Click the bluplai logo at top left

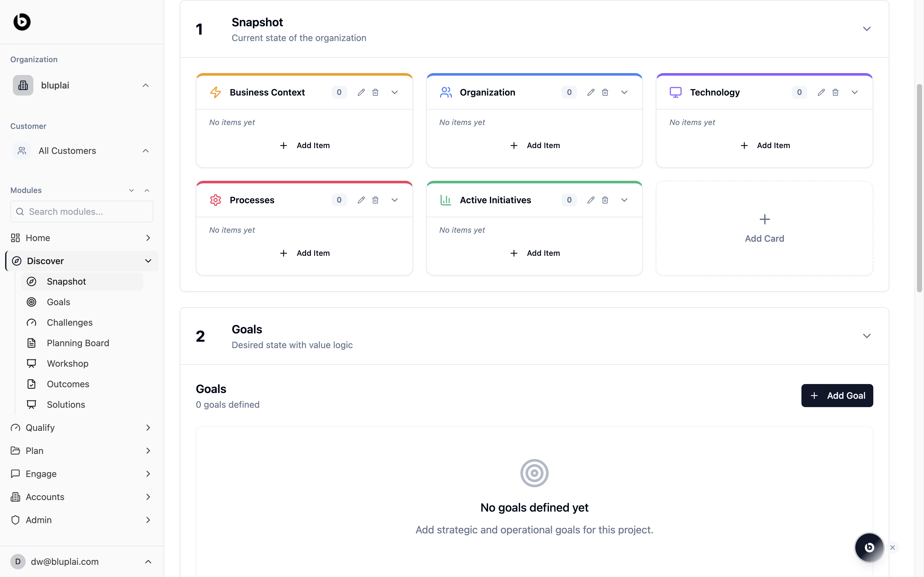[x=22, y=22]
